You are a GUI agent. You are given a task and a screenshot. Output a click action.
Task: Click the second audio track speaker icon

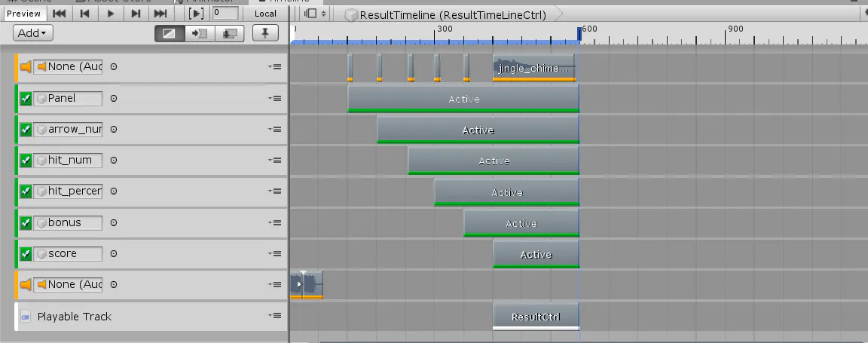click(x=26, y=284)
